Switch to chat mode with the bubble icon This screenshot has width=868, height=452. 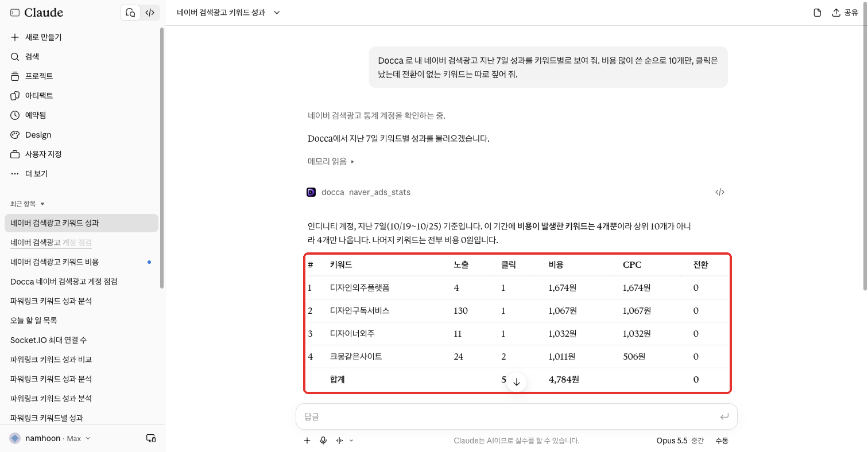[x=130, y=13]
